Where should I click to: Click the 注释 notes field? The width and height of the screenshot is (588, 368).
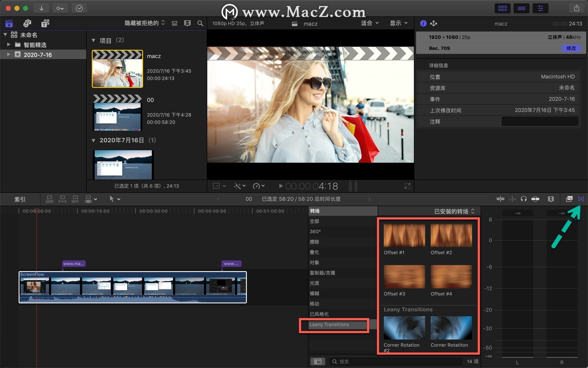[x=540, y=122]
